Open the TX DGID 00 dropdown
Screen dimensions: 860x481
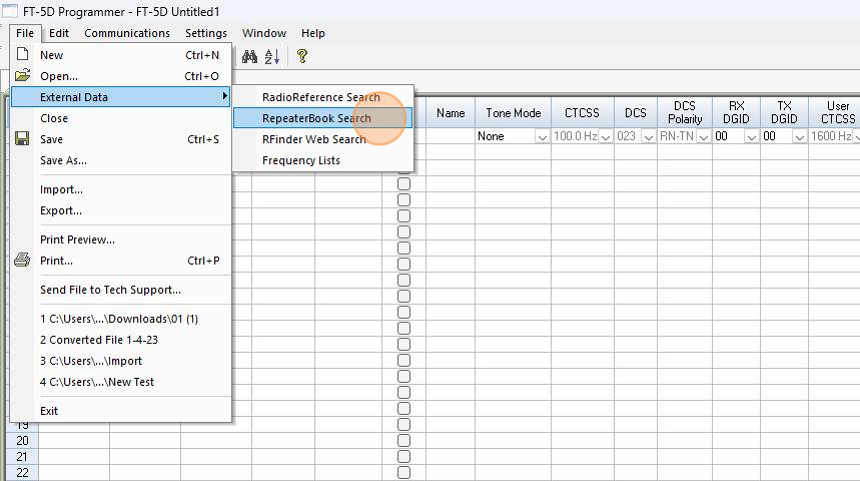point(800,137)
